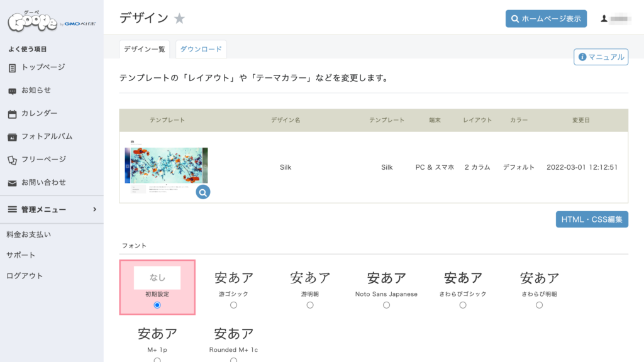
Task: Choose the Noto Sans Japanese radio button
Action: point(386,305)
